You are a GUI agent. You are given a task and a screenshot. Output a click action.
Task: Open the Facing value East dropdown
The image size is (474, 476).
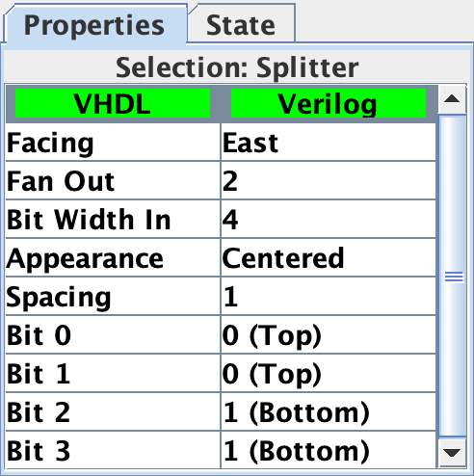tap(329, 143)
